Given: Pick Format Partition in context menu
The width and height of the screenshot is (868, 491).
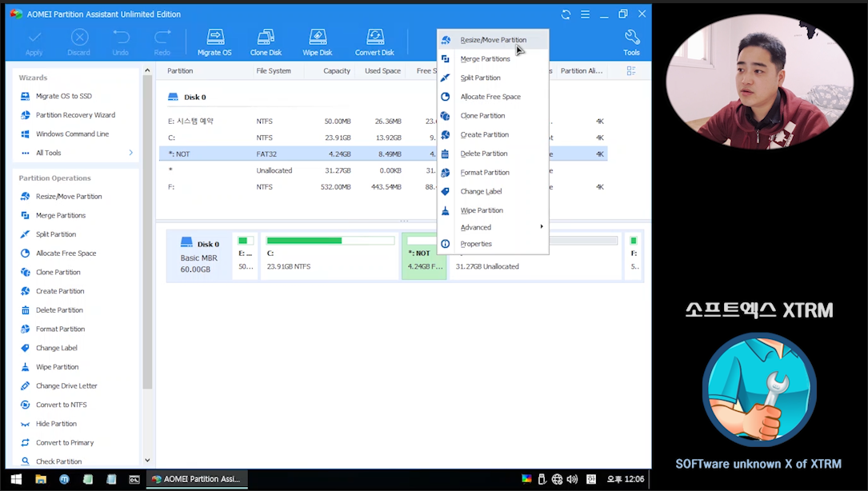Looking at the screenshot, I should 494,172.
